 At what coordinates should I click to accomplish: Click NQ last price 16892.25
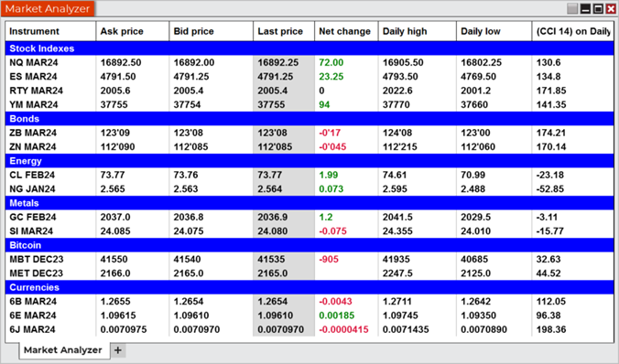(x=278, y=62)
